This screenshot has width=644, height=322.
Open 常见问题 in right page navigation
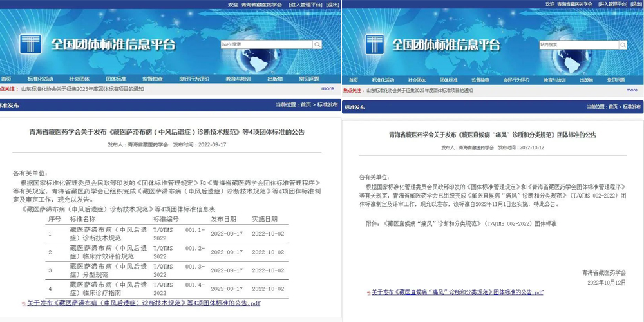(616, 80)
